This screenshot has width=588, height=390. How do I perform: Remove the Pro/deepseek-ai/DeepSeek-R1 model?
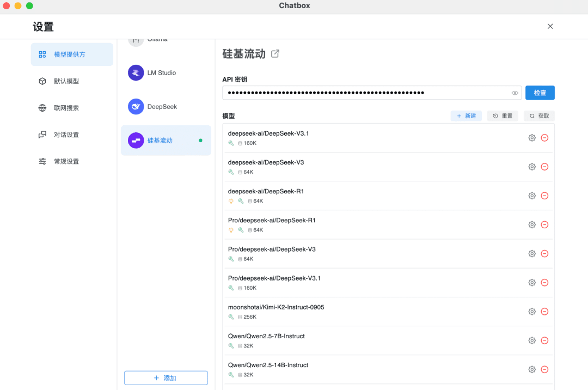tap(544, 224)
